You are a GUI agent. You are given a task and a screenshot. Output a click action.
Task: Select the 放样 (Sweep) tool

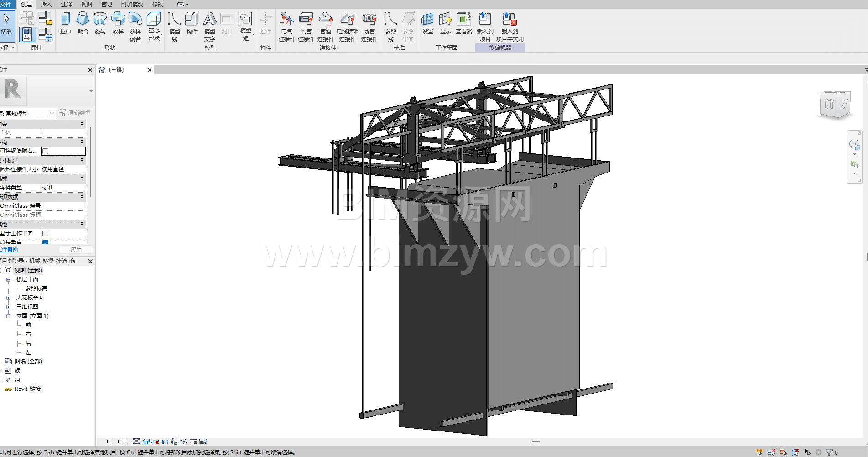coord(118,23)
